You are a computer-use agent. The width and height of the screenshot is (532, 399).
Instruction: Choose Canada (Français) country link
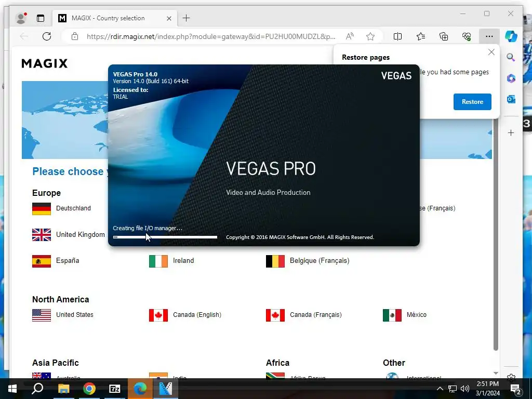coord(316,314)
